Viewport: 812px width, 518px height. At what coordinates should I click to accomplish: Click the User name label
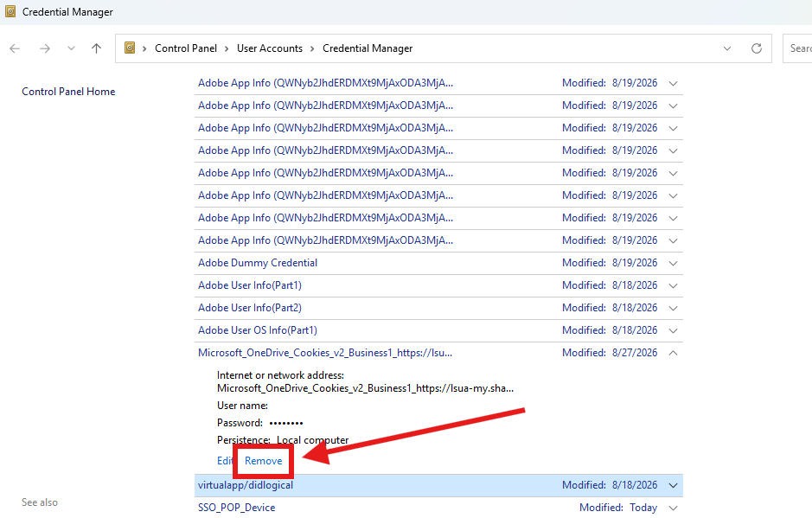point(242,406)
